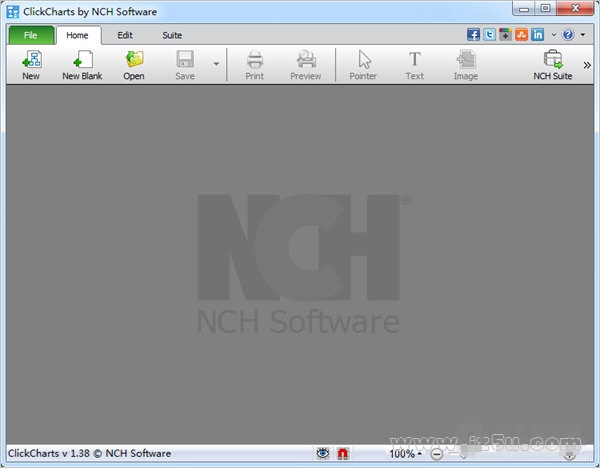Insert an Image from the toolbar
Image resolution: width=600 pixels, height=468 pixels.
(465, 65)
